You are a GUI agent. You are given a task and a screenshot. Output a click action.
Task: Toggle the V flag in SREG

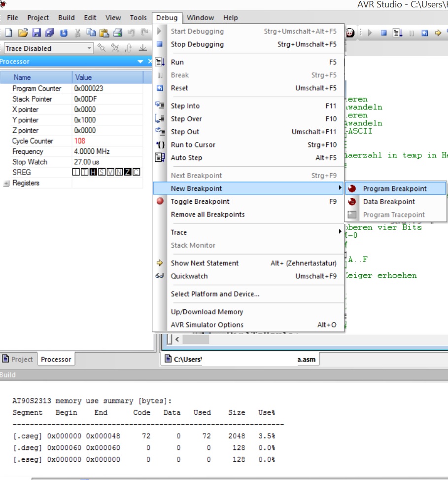point(110,172)
